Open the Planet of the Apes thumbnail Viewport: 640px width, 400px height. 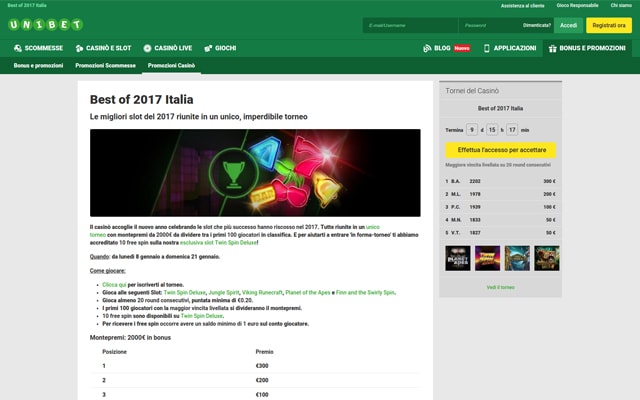point(458,258)
